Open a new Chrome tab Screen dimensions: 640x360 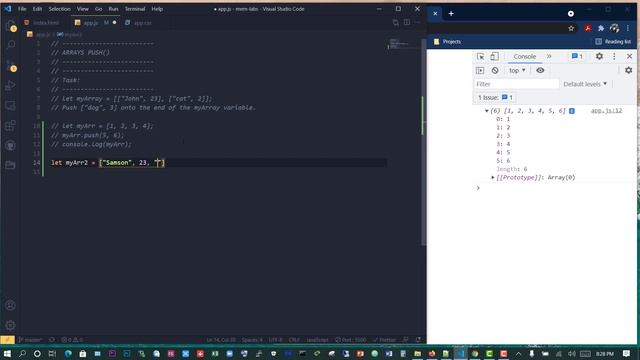[451, 13]
